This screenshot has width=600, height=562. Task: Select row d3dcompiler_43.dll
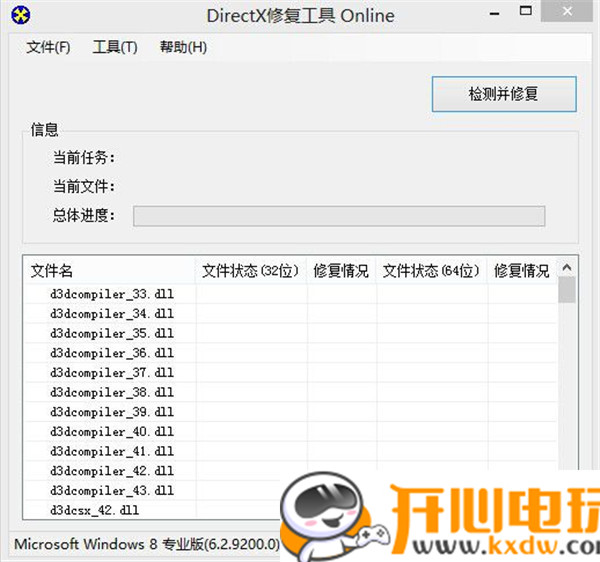tap(153, 490)
